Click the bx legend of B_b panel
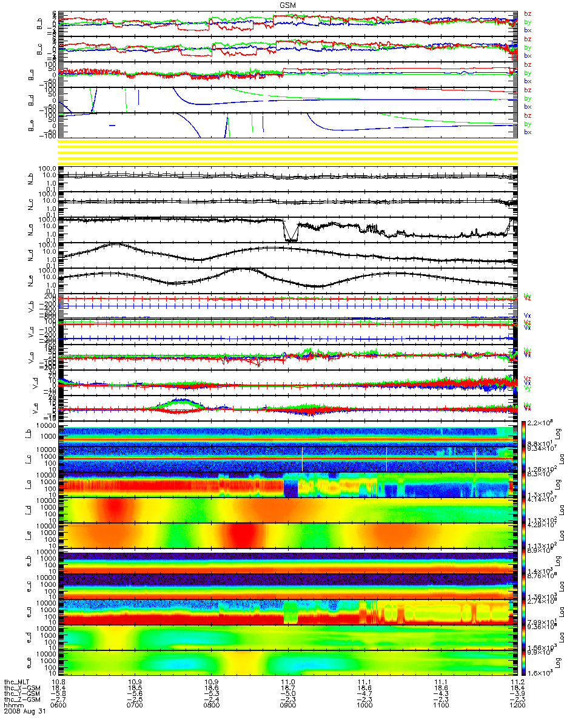564x728 pixels. coord(528,30)
